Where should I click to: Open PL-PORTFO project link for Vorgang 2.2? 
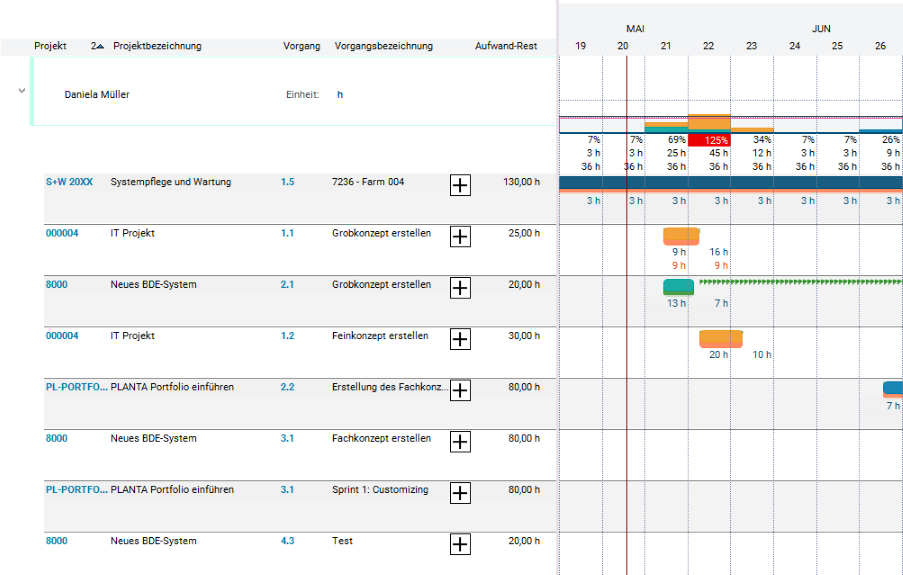pyautogui.click(x=76, y=387)
